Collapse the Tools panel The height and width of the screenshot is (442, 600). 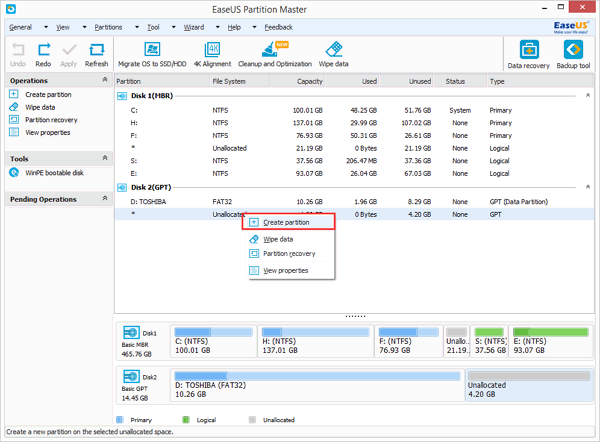(x=105, y=158)
